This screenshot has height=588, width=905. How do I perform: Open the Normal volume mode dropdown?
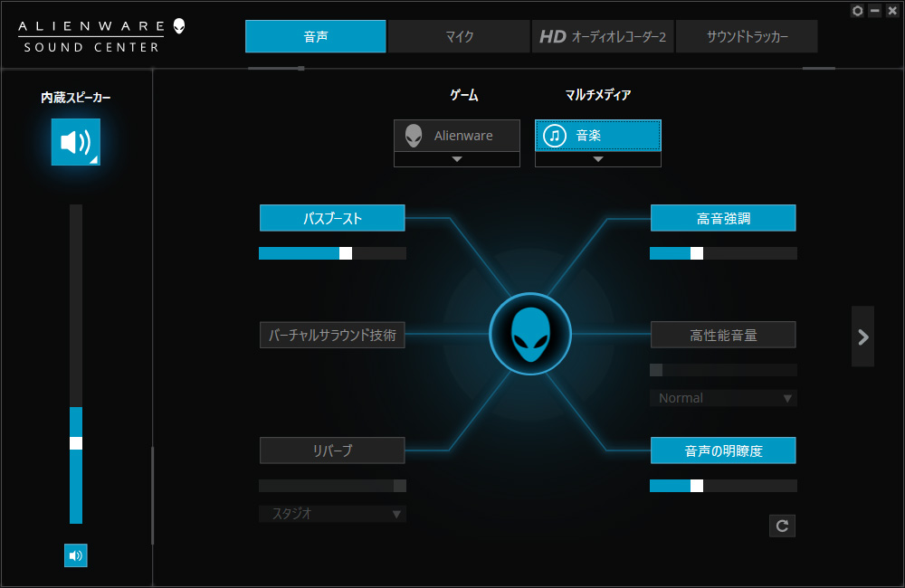click(x=723, y=398)
